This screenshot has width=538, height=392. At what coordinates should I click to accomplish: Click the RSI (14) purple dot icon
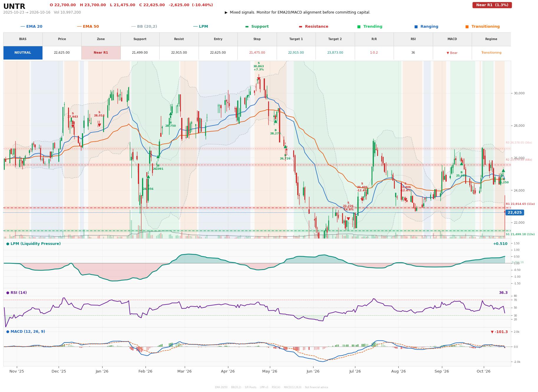point(8,293)
